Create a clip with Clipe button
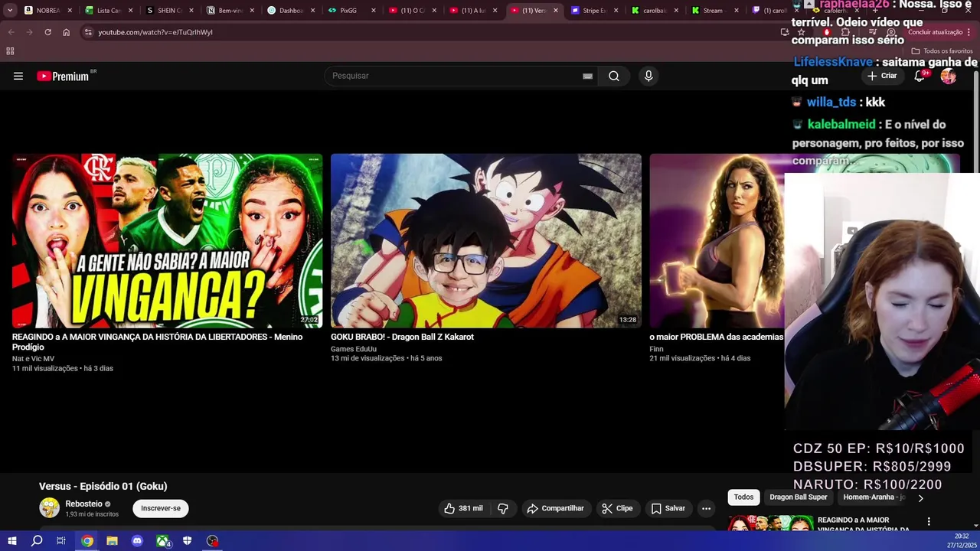980x551 pixels. 617,508
